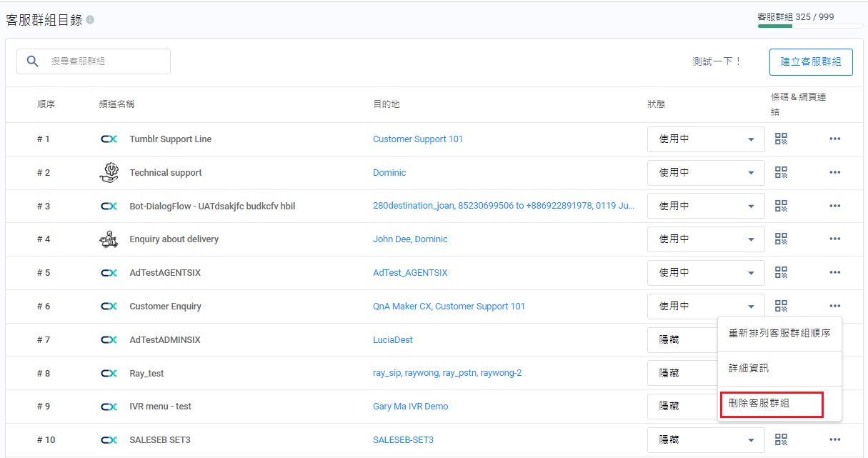Expand status dropdown for SALESEB SET3

point(706,439)
